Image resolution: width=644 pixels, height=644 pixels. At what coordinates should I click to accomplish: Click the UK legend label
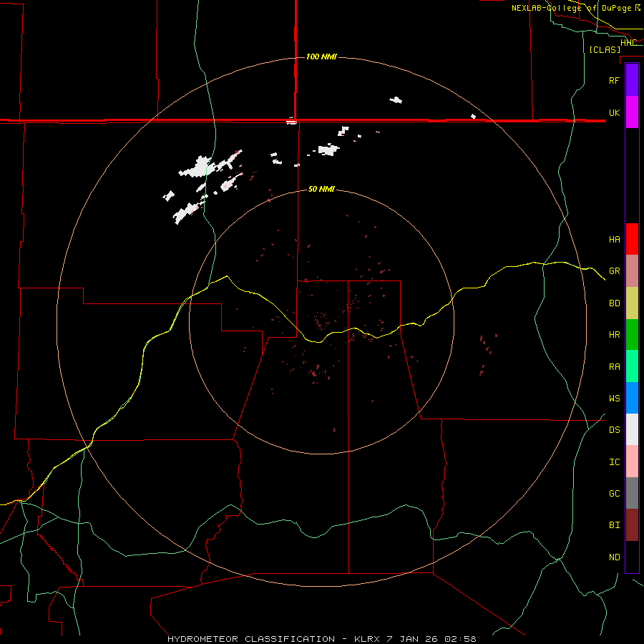[x=614, y=113]
